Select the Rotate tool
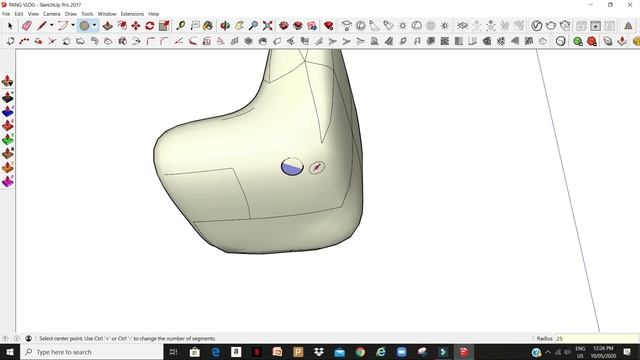640x360 pixels. tap(150, 26)
